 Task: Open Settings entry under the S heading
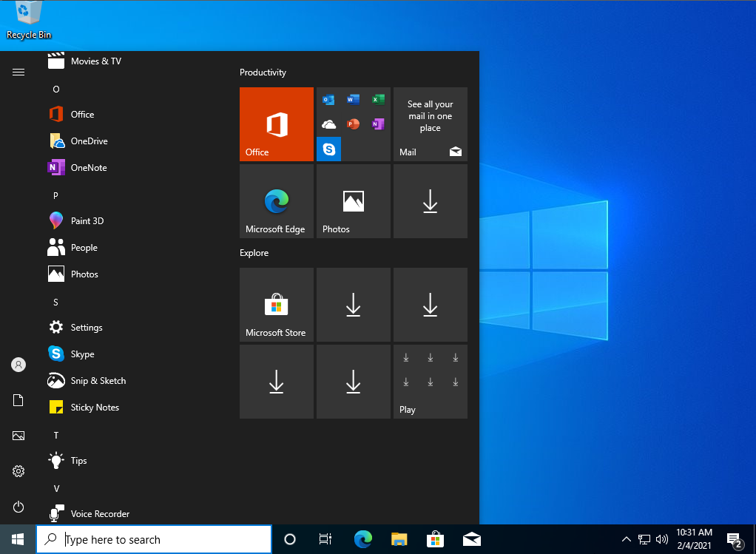(130, 328)
